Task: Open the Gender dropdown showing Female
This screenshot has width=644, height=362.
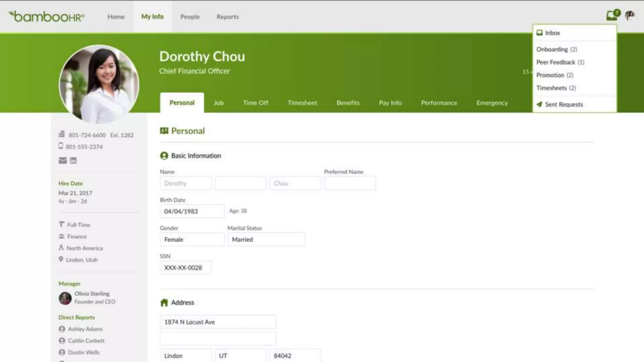Action: tap(192, 239)
